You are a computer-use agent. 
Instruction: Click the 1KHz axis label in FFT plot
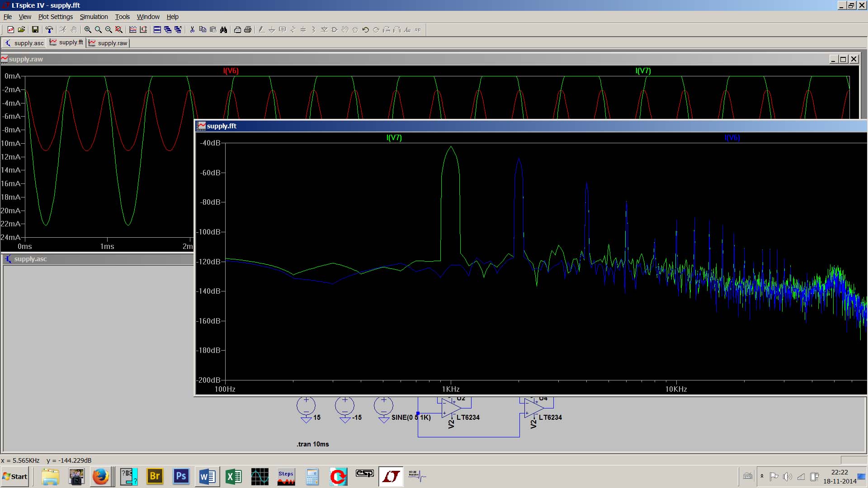(x=451, y=389)
